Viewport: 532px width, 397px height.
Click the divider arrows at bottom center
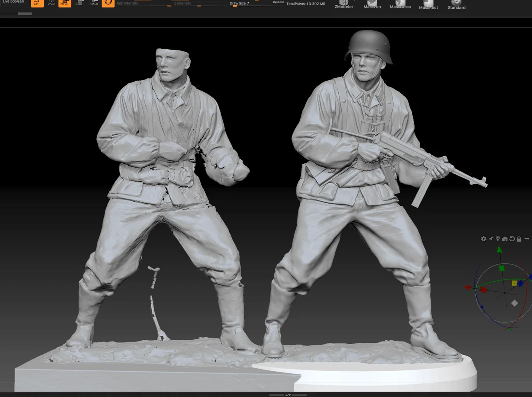288,395
